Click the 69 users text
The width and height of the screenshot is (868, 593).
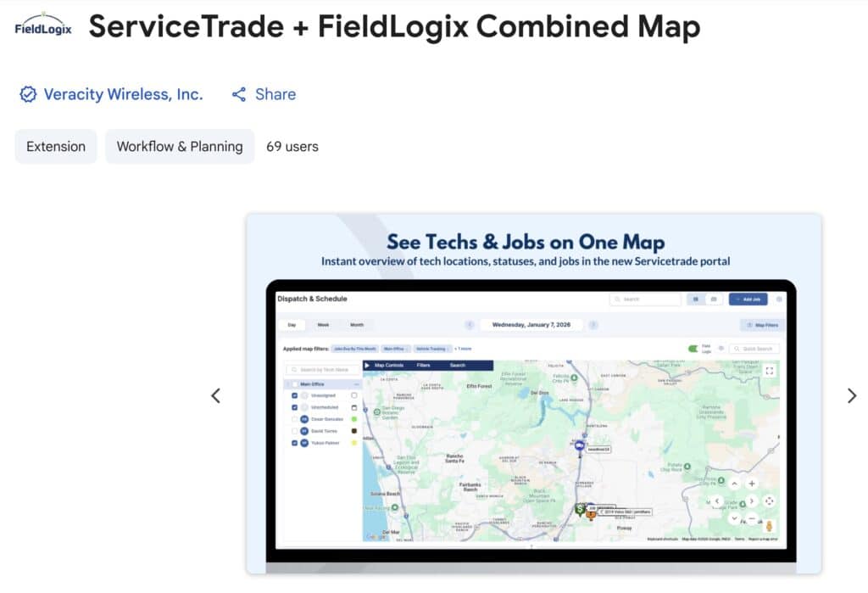tap(292, 146)
